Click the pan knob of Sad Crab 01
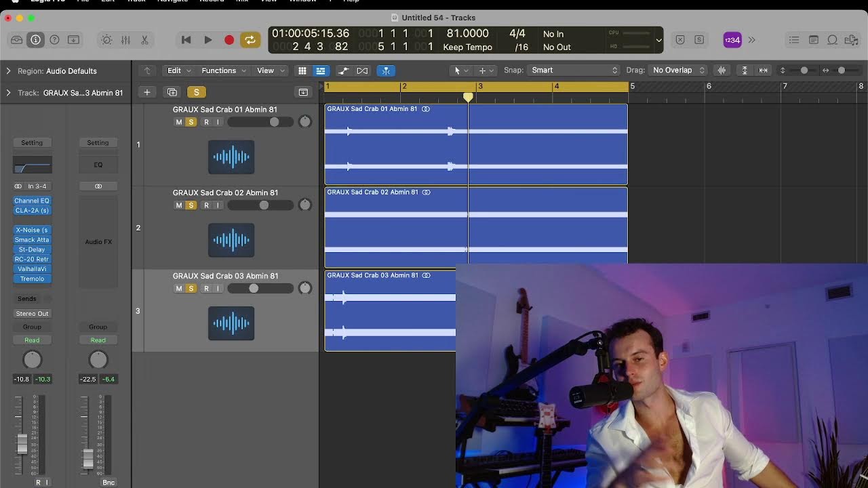This screenshot has height=488, width=868. [305, 122]
